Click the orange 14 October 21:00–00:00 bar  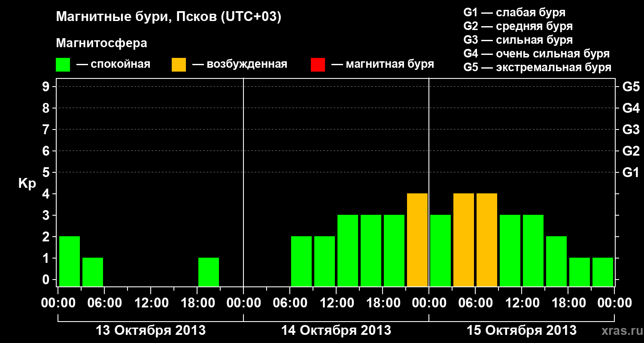417,240
